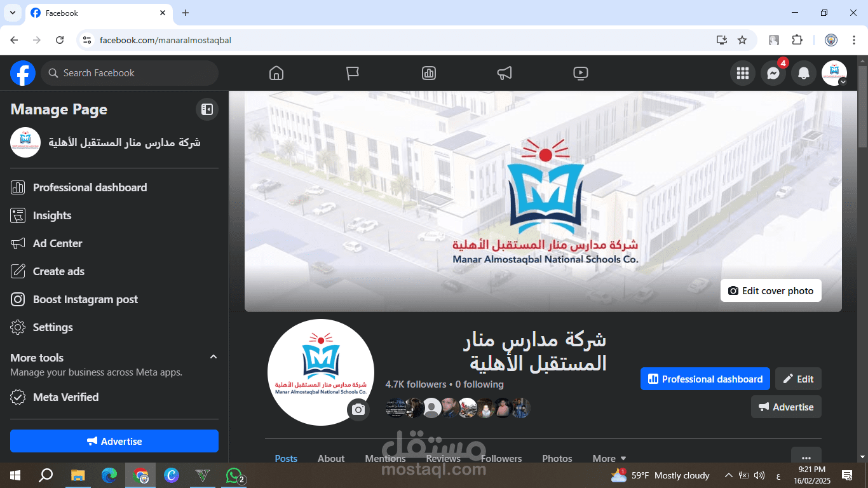Open the Home feed icon
Screen dimensions: 868x488
point(276,73)
